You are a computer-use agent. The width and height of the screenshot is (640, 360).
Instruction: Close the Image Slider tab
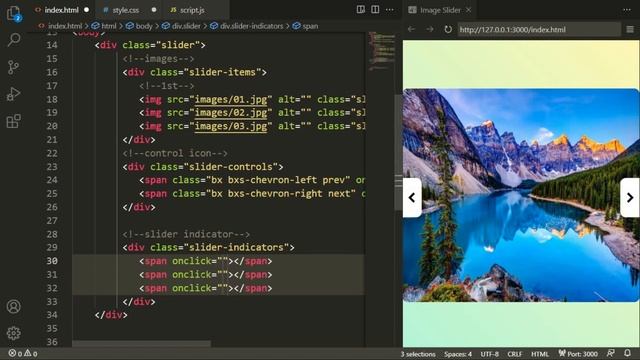pos(469,10)
